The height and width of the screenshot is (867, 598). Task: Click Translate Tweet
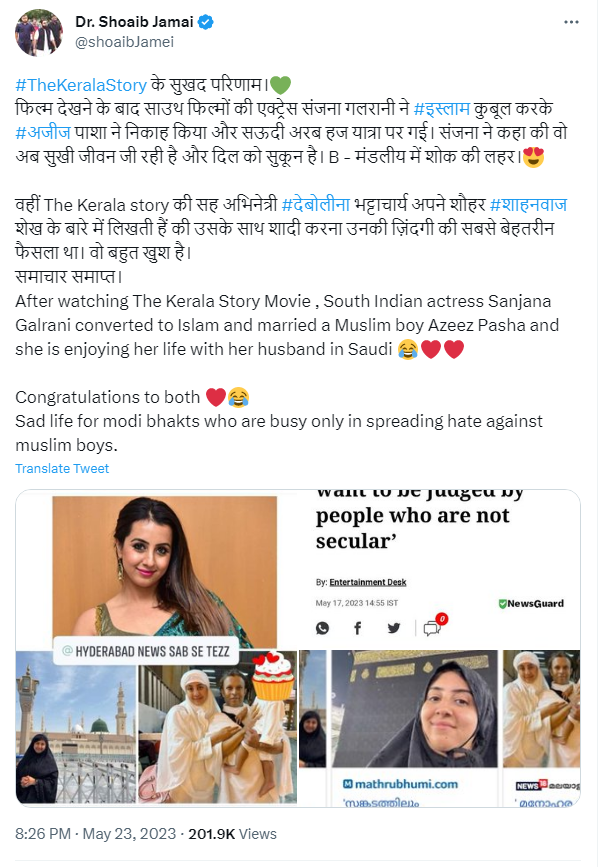pyautogui.click(x=62, y=468)
